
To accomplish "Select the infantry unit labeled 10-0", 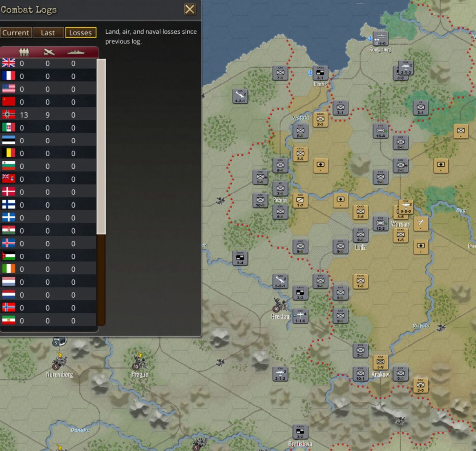I will [x=260, y=200].
